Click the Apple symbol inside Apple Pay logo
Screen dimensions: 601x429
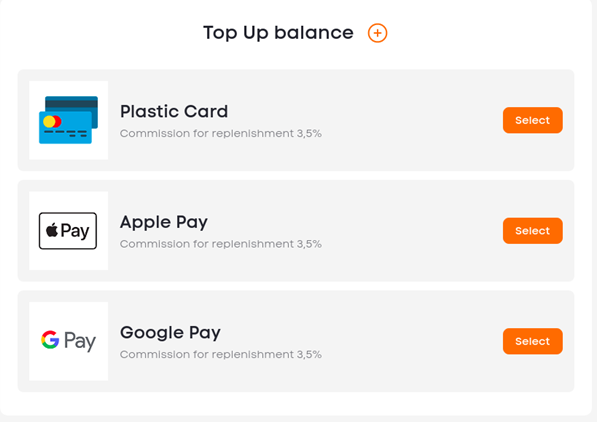tap(52, 230)
